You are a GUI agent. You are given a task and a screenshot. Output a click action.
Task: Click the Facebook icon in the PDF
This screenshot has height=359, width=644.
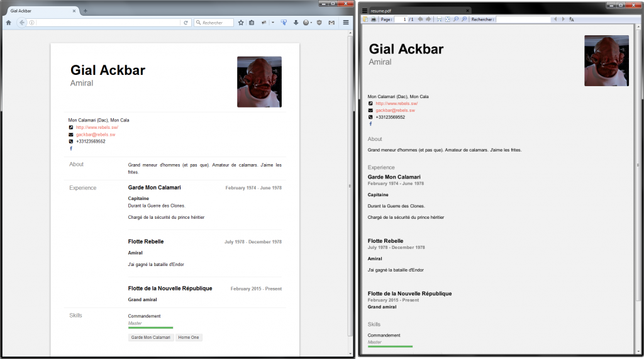(370, 124)
